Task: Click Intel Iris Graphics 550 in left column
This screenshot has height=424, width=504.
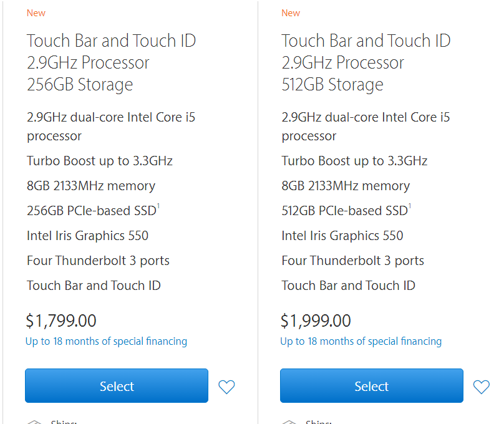Action: coord(87,236)
